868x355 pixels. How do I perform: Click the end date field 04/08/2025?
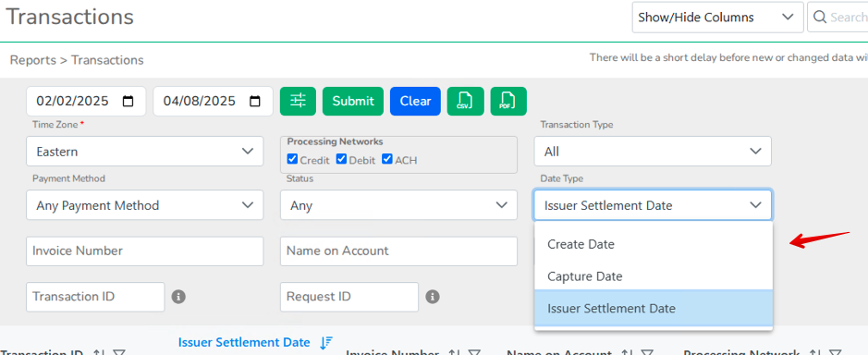214,102
